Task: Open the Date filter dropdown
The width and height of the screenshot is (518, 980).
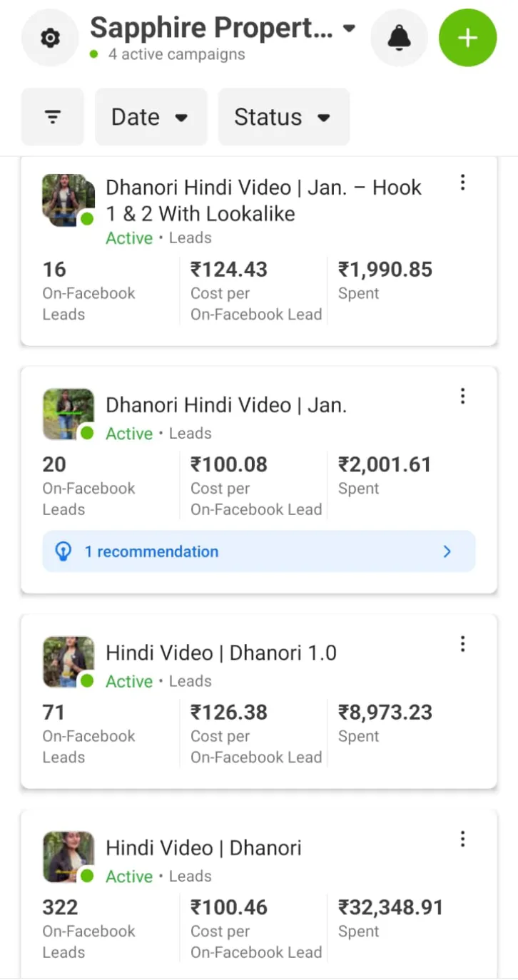Action: coord(151,117)
